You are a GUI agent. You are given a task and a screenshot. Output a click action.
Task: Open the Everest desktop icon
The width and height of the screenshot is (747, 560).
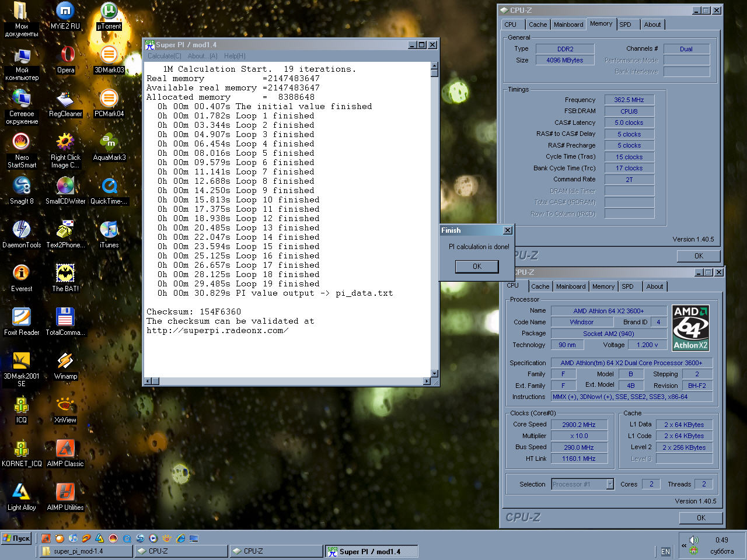pyautogui.click(x=22, y=278)
